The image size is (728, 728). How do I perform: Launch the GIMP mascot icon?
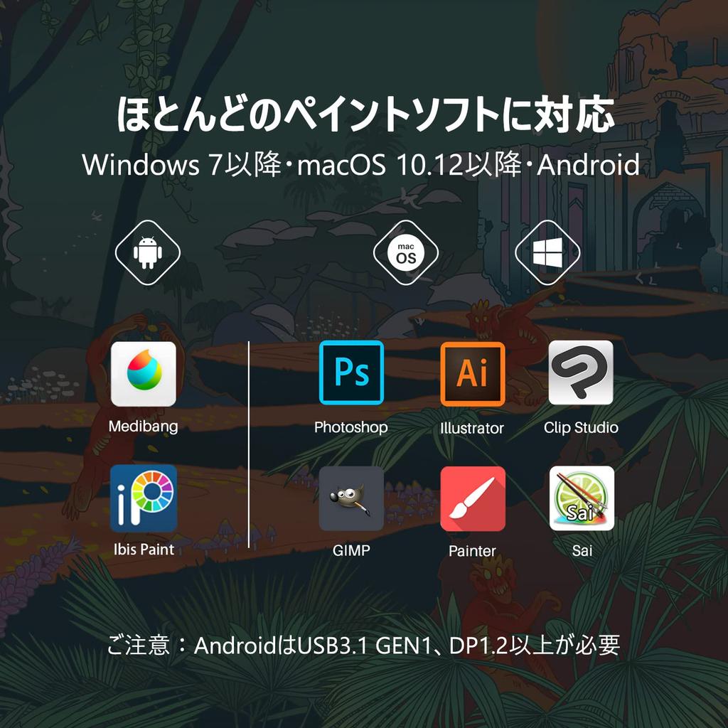(x=351, y=498)
